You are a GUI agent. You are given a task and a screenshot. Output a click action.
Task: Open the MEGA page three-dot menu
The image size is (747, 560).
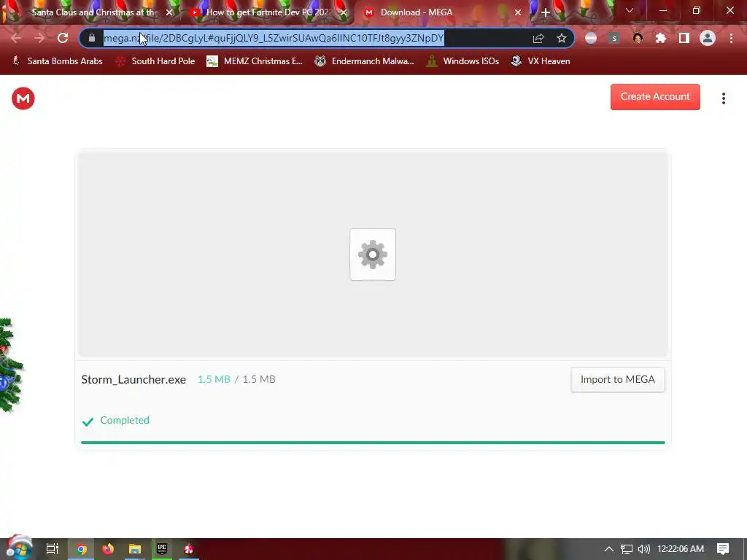(723, 98)
